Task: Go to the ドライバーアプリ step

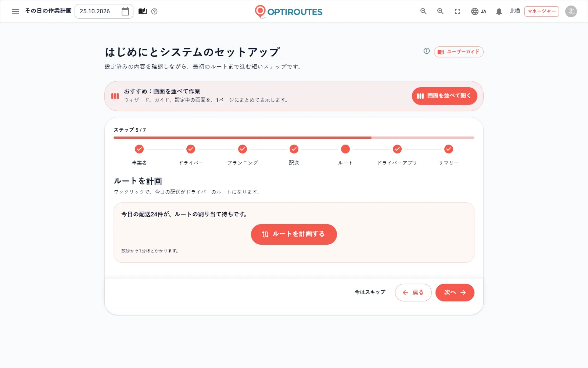Action: (x=397, y=155)
